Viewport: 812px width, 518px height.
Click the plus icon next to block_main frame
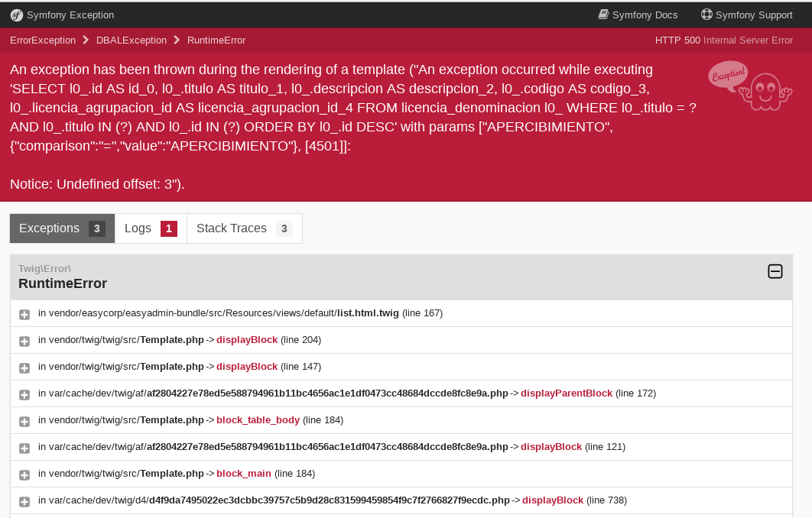tap(24, 474)
